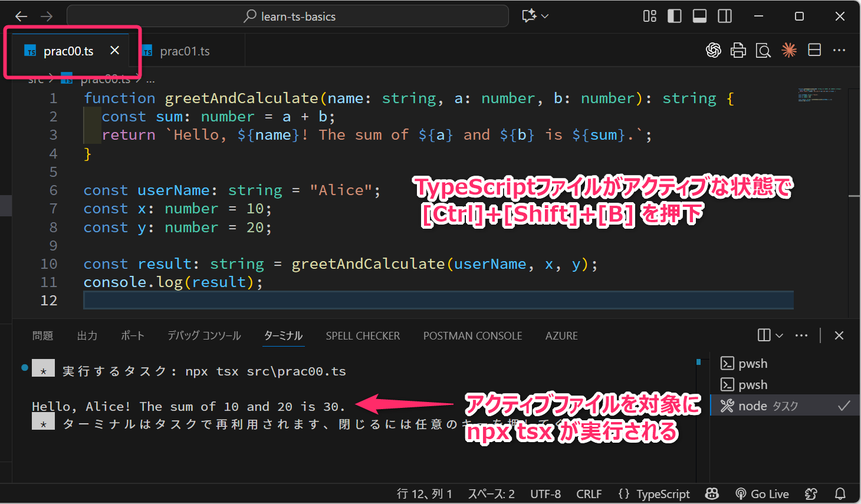Click the Copilot icon in status bar
This screenshot has height=504, width=861.
pyautogui.click(x=712, y=494)
